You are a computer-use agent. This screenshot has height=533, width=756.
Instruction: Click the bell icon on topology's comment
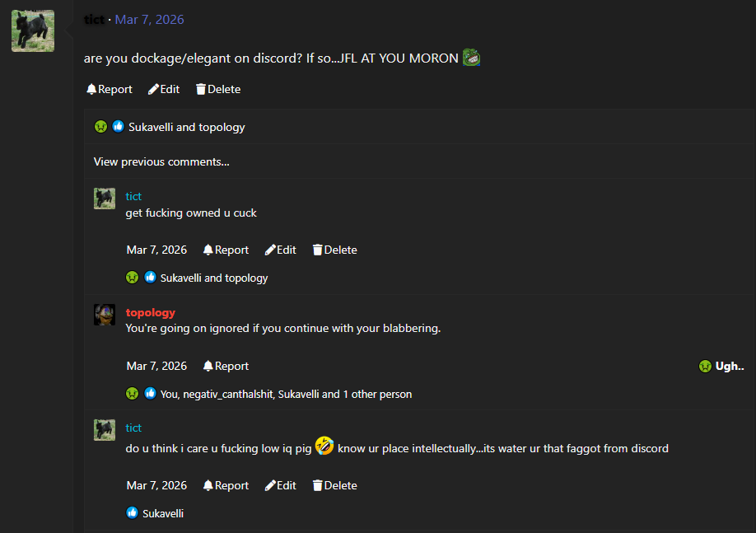[208, 366]
